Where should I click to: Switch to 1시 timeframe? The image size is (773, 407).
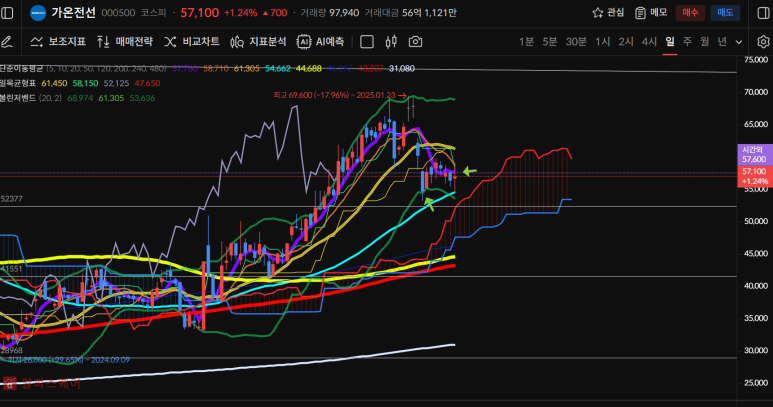click(x=602, y=42)
